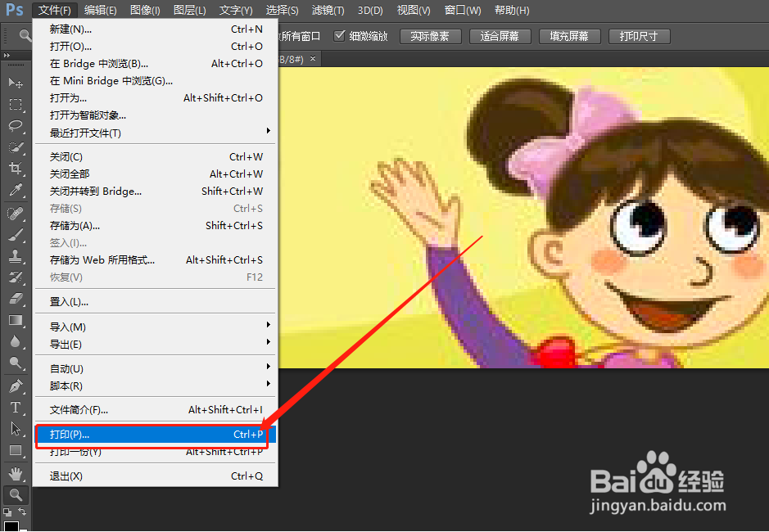Toggle the 细微缩放 checkbox
This screenshot has width=769, height=532.
click(x=339, y=36)
